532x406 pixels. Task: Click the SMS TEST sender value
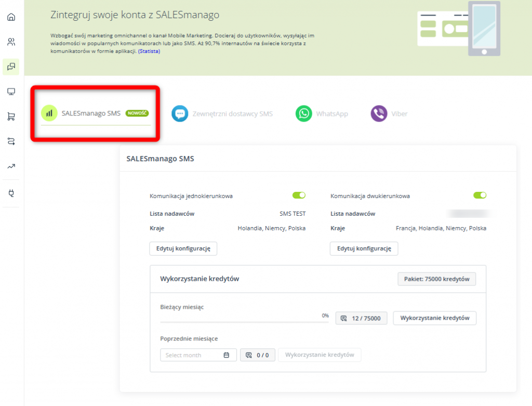tap(292, 214)
